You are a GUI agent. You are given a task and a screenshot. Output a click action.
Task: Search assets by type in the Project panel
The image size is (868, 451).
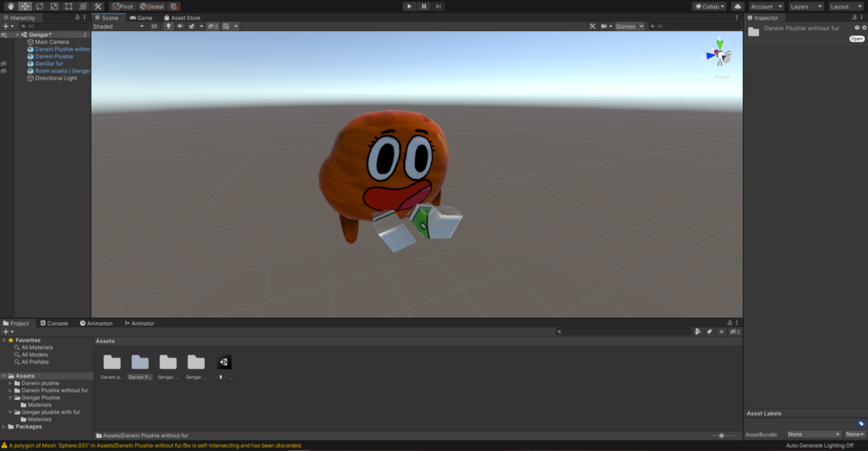click(698, 331)
